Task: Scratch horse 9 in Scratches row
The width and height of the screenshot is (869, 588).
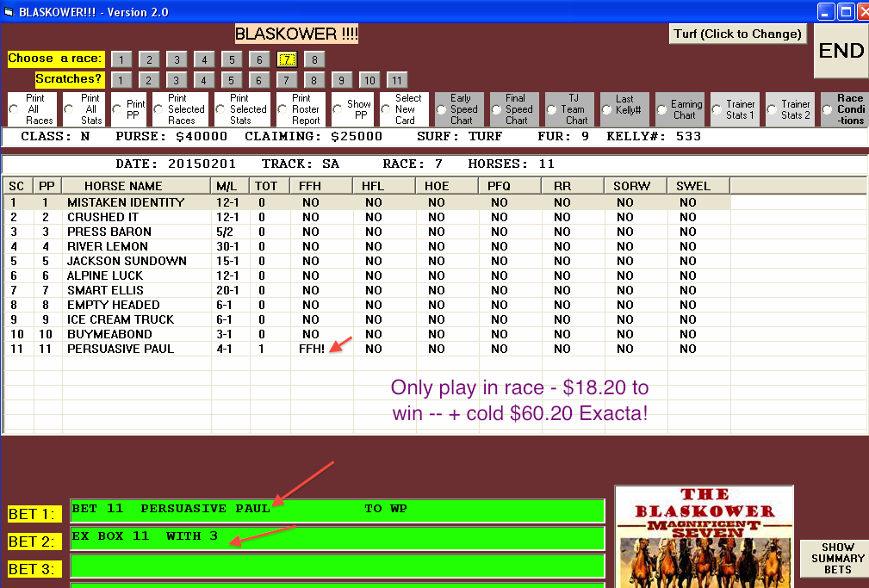Action: [x=341, y=80]
